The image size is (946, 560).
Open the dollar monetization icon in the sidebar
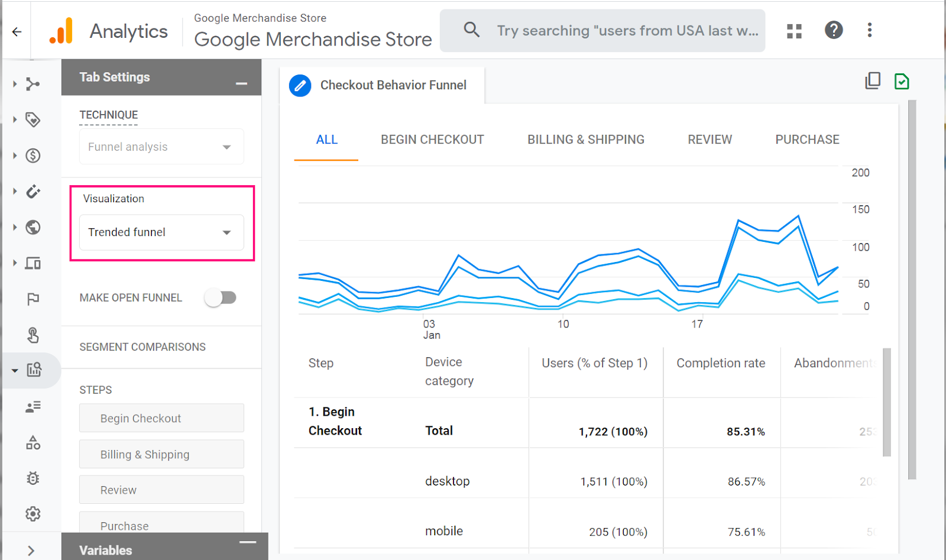[33, 156]
